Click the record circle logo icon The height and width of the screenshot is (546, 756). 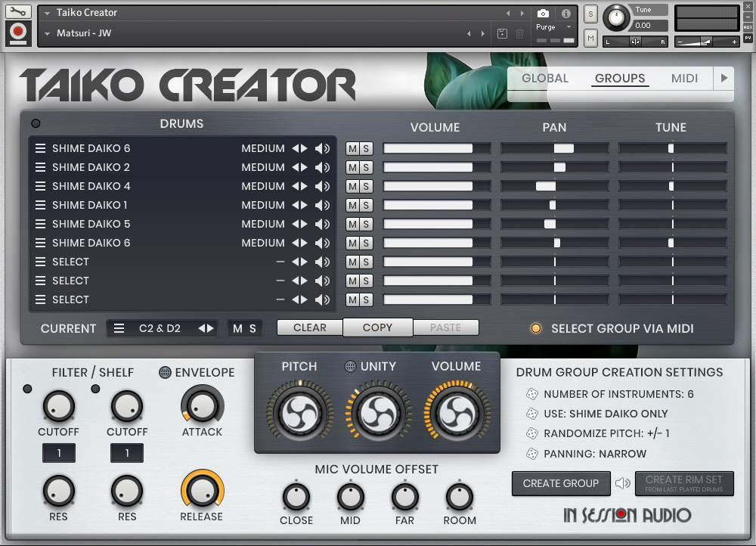[18, 33]
